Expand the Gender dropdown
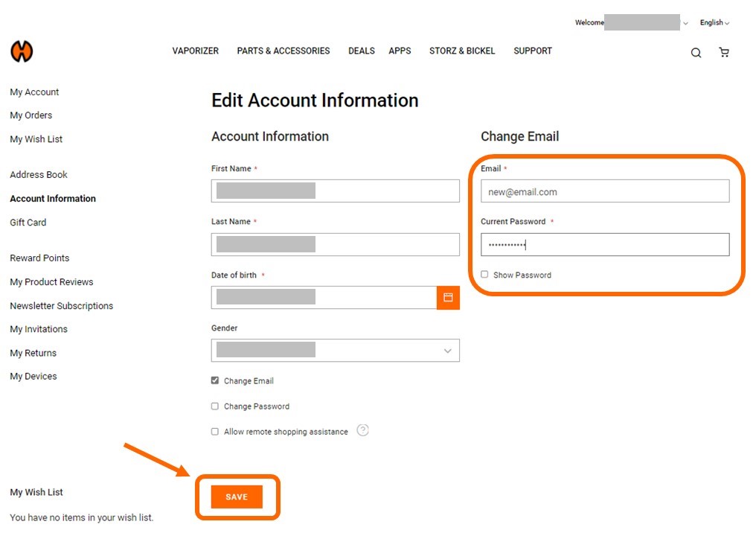 (x=335, y=350)
